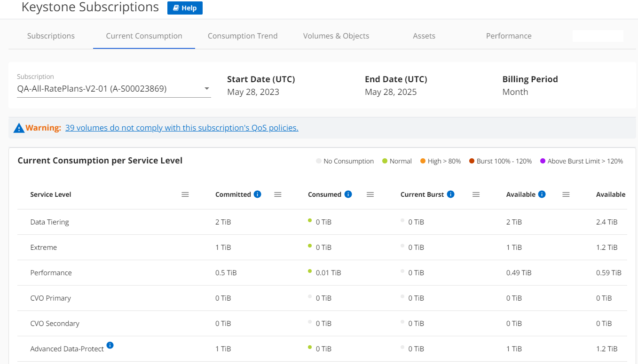This screenshot has height=364, width=638.
Task: Click the Committed column info icon
Action: [x=257, y=194]
